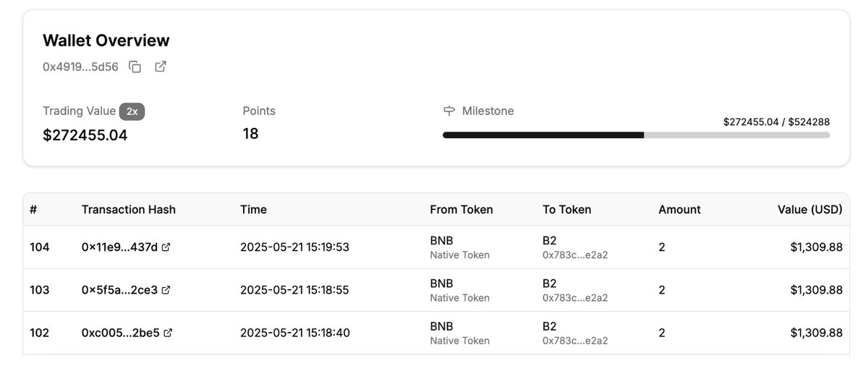Viewport: 868px width, 379px height.
Task: Click the Milestone progress bar
Action: click(x=636, y=135)
